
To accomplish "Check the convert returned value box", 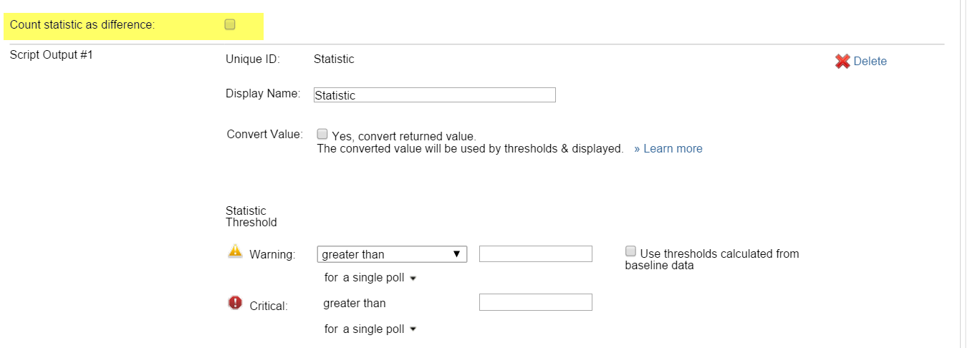I will click(x=322, y=134).
